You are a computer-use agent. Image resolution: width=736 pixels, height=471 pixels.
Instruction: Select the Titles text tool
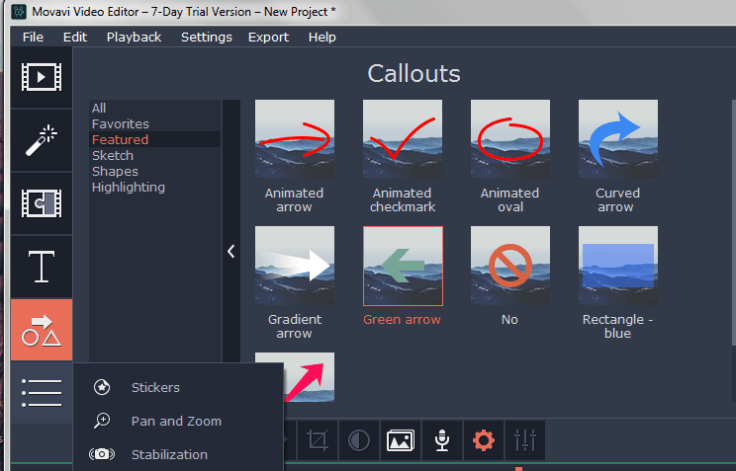click(41, 267)
